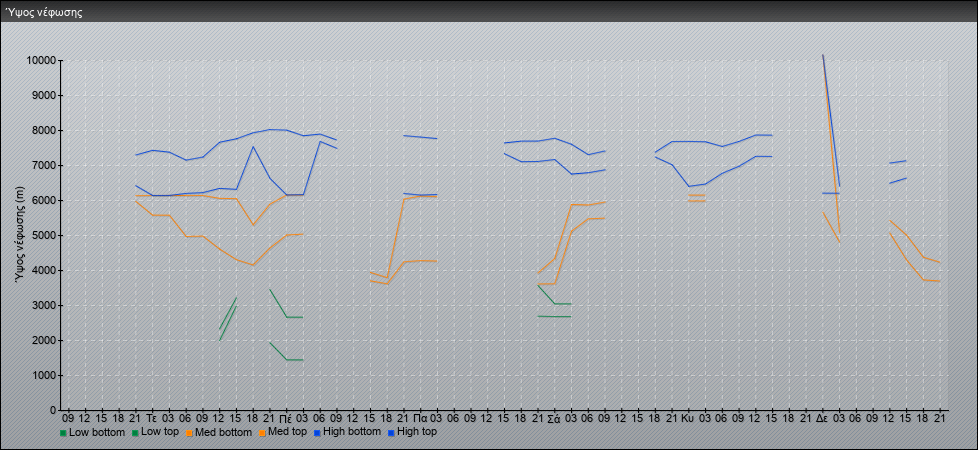Click the 5000 value on the y-axis

(43, 235)
